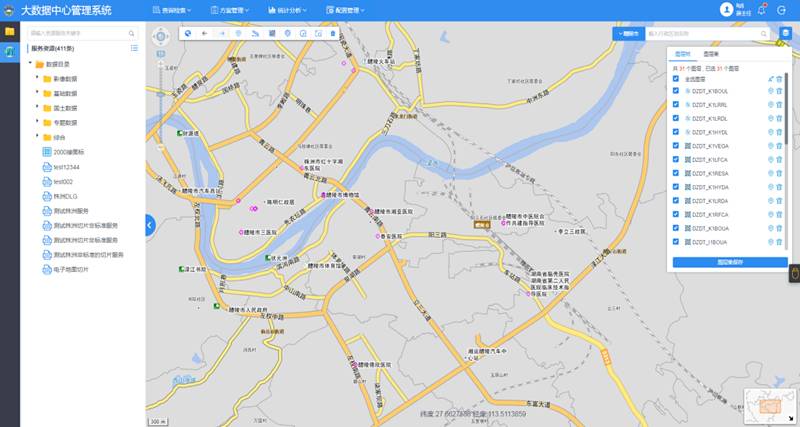Click the 图层集保存 button
800x427 pixels.
730,262
